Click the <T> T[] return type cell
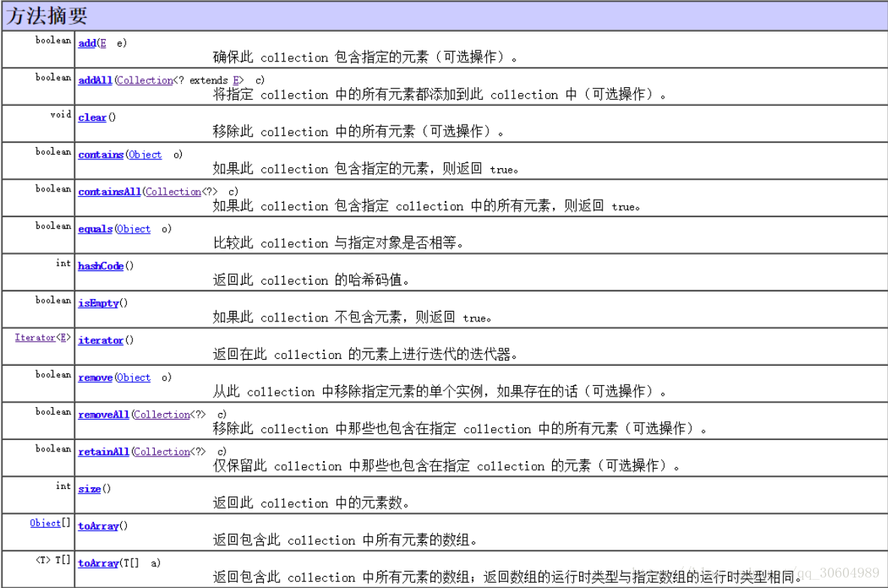The image size is (888, 588). 53,560
